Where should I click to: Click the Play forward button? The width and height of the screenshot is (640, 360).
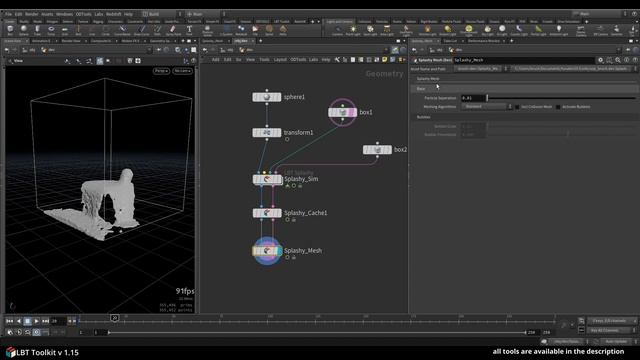point(36,321)
